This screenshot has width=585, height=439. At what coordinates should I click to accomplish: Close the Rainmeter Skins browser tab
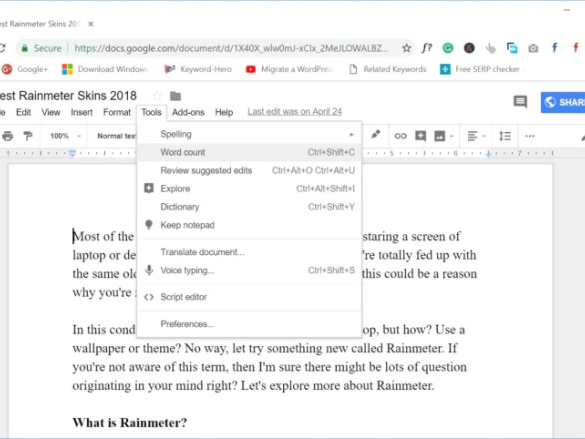tap(91, 24)
